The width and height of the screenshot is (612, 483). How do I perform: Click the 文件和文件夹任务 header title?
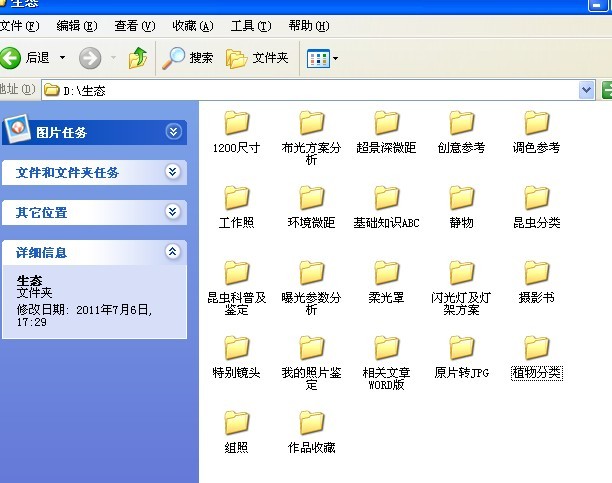tap(67, 173)
